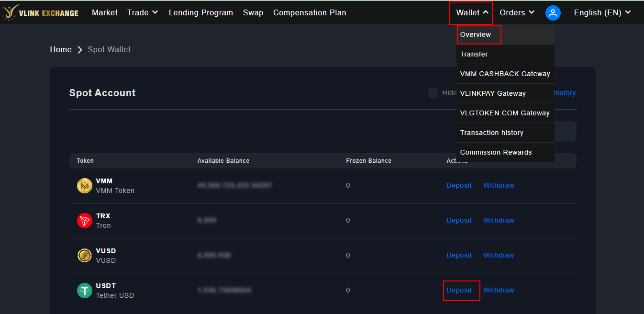
Task: Select Overview from the Wallet menu
Action: (476, 34)
